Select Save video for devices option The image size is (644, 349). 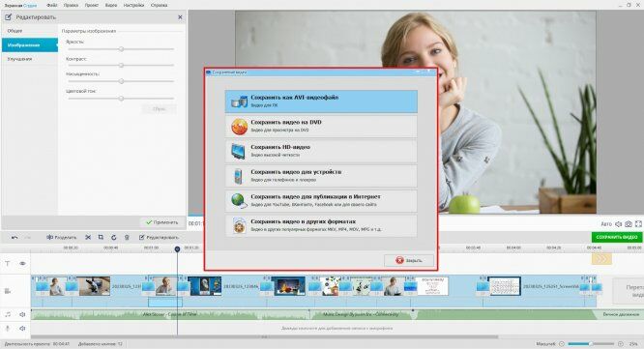click(321, 176)
